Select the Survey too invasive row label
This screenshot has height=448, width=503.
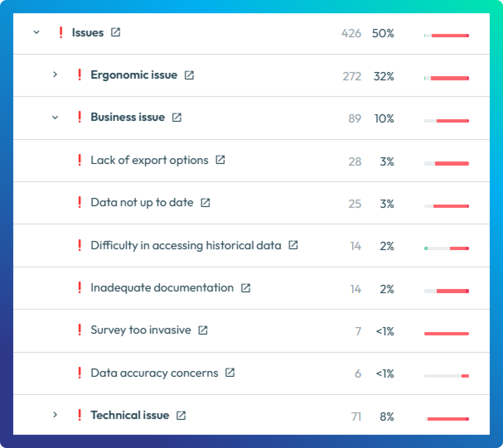(141, 330)
